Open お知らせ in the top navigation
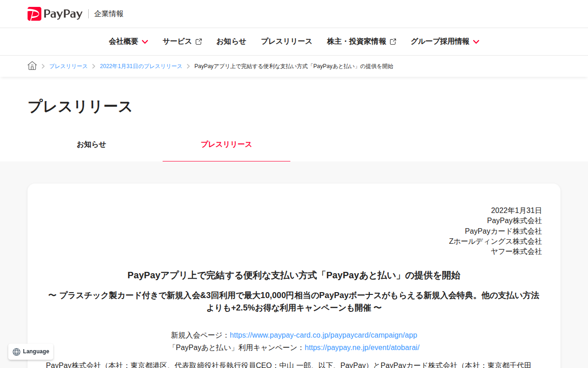 [x=231, y=41]
